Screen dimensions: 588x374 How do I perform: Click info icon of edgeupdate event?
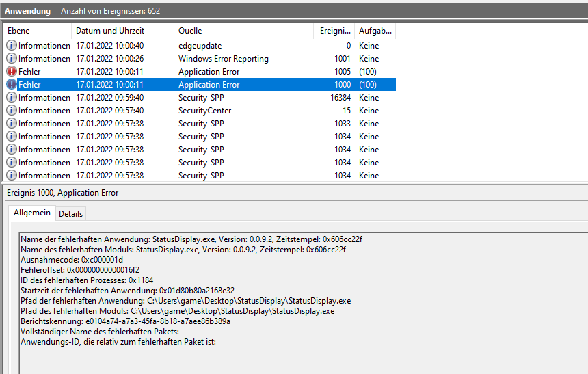12,45
